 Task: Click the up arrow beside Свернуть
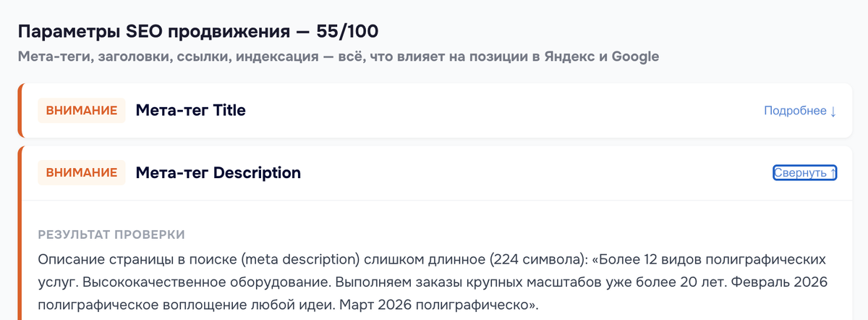point(833,173)
